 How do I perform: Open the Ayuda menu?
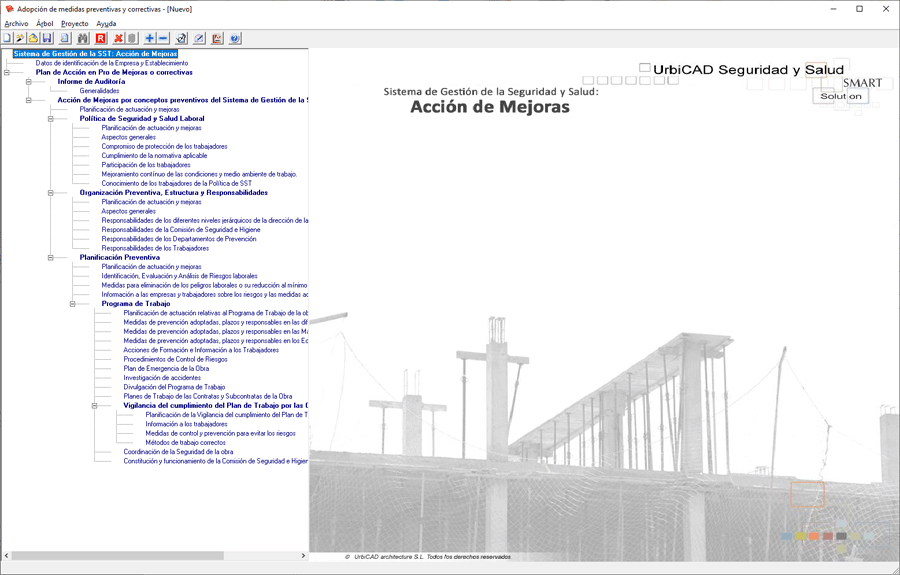[106, 24]
